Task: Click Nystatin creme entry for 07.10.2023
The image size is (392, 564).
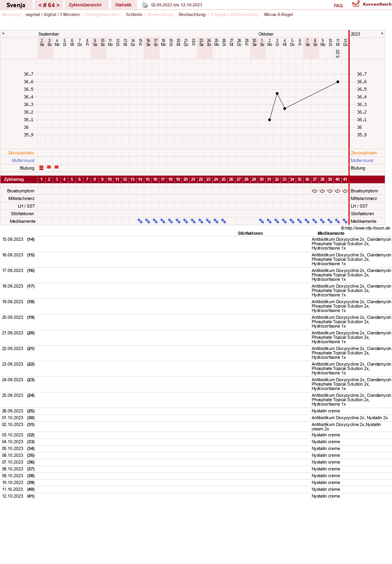Action: 326,462
